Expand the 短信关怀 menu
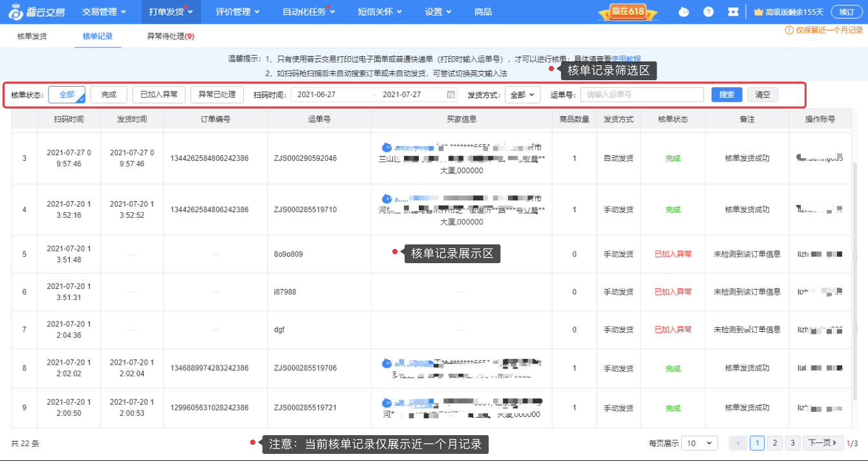This screenshot has height=461, width=868. click(x=380, y=12)
